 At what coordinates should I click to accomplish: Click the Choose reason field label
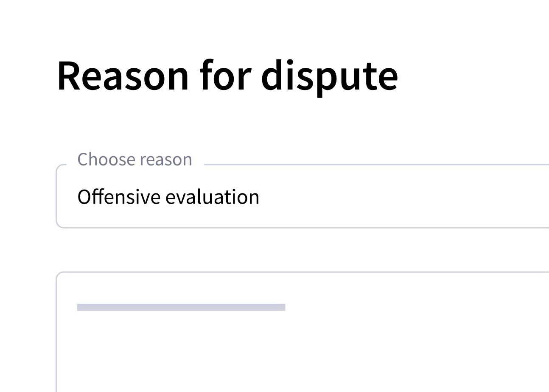[x=134, y=160]
